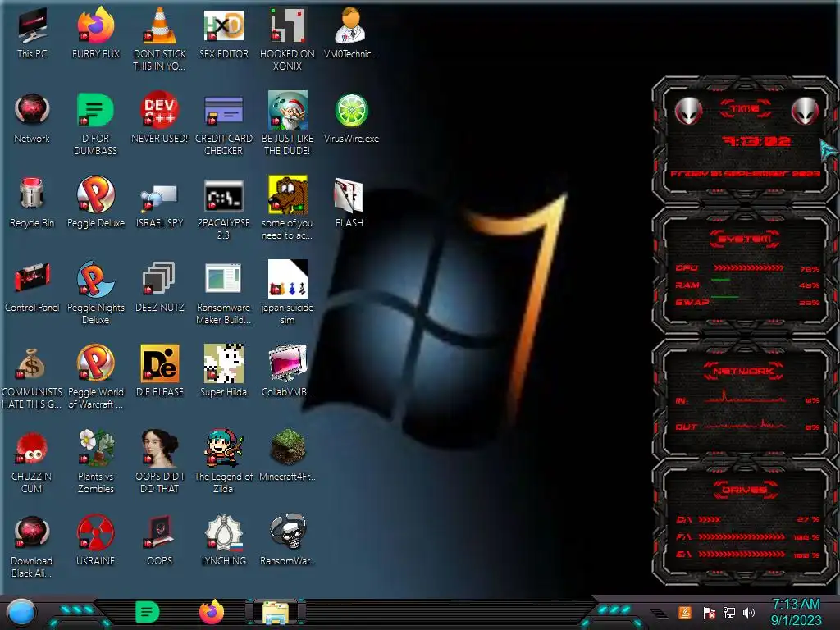
Task: Open the OOPS Alienware laptop shortcut
Action: (x=160, y=540)
